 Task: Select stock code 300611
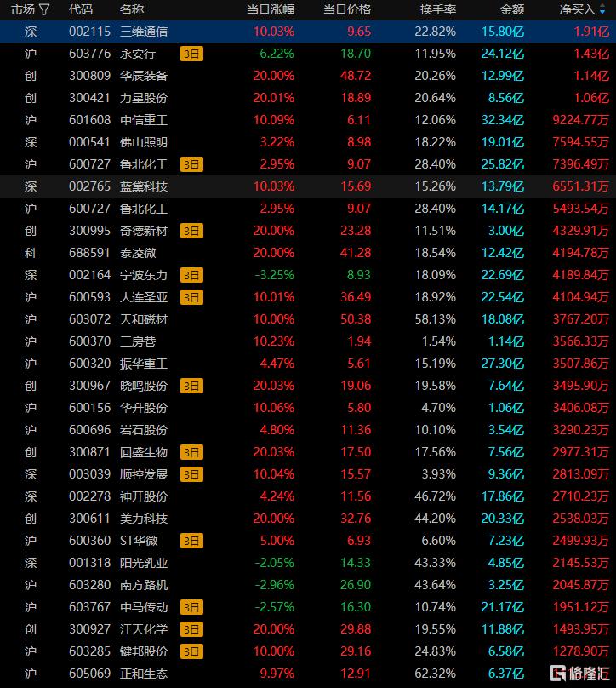pyautogui.click(x=90, y=519)
